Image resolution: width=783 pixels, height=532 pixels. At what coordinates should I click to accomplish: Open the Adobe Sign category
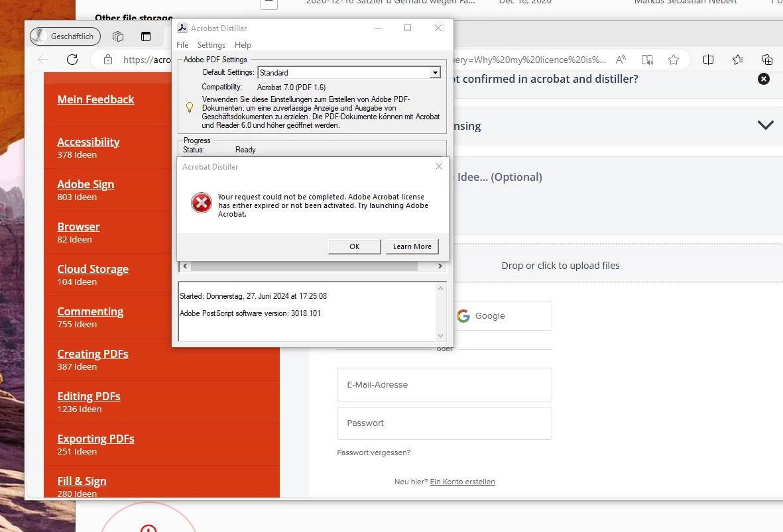86,184
